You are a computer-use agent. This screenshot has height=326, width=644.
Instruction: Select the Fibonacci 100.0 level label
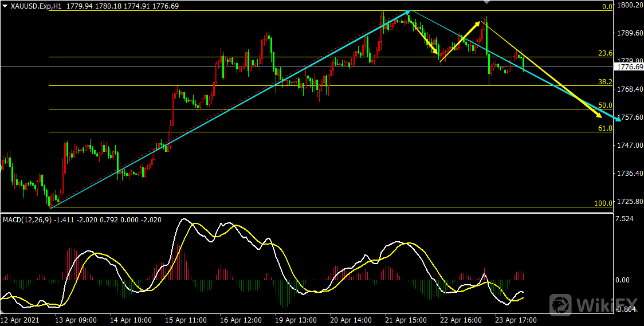(603, 203)
